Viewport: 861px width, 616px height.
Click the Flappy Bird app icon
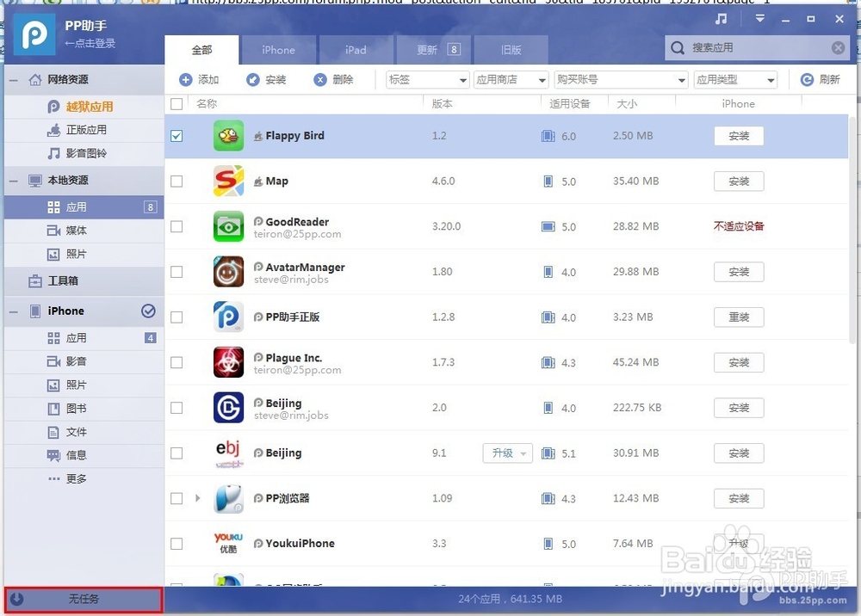[x=228, y=136]
